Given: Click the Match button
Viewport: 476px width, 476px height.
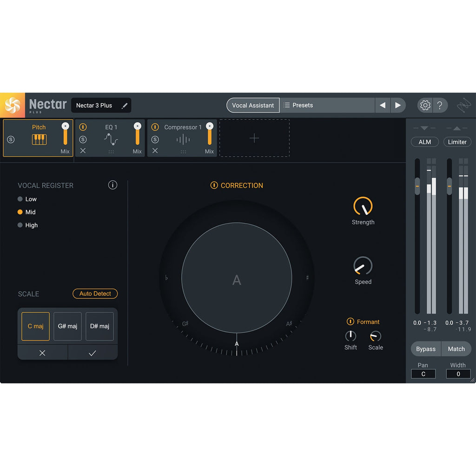Looking at the screenshot, I should click(456, 349).
